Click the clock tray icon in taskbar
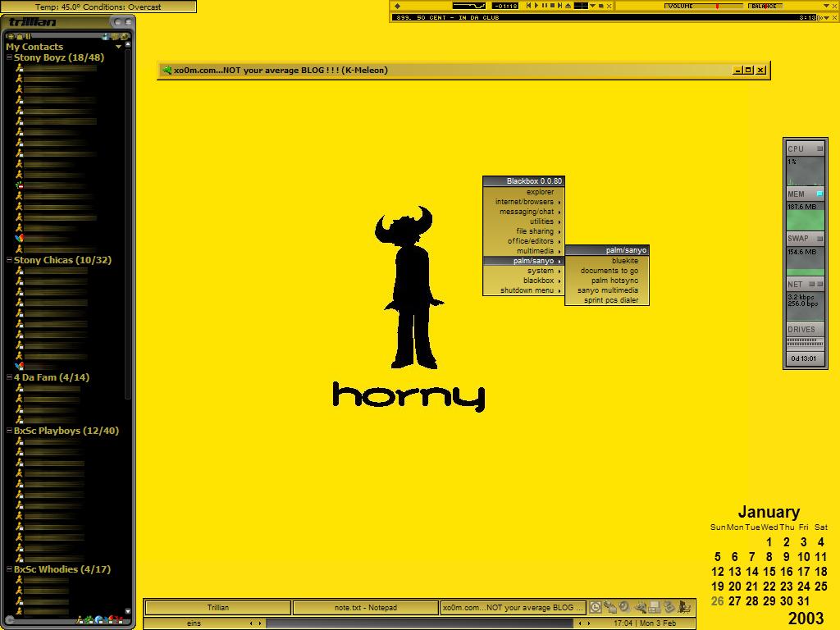 coord(596,607)
